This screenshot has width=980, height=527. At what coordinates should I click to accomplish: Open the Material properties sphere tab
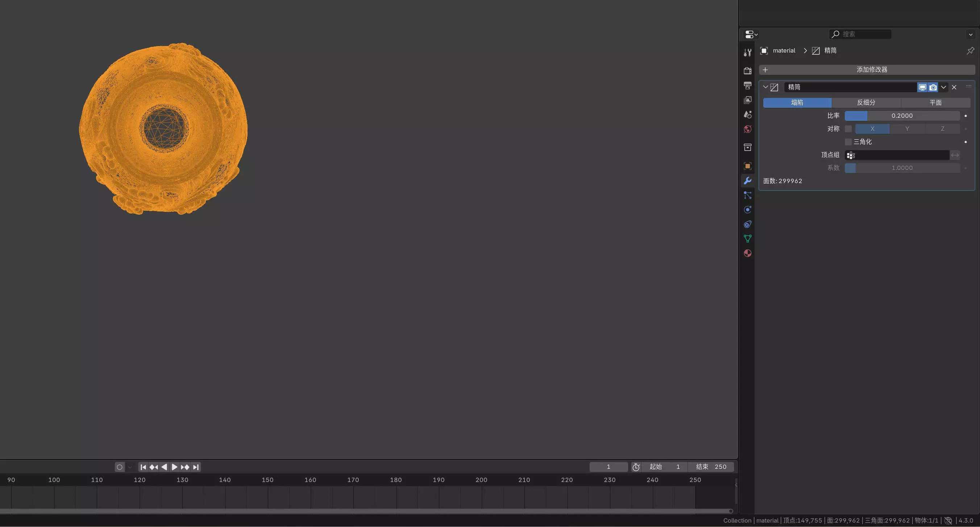(748, 253)
